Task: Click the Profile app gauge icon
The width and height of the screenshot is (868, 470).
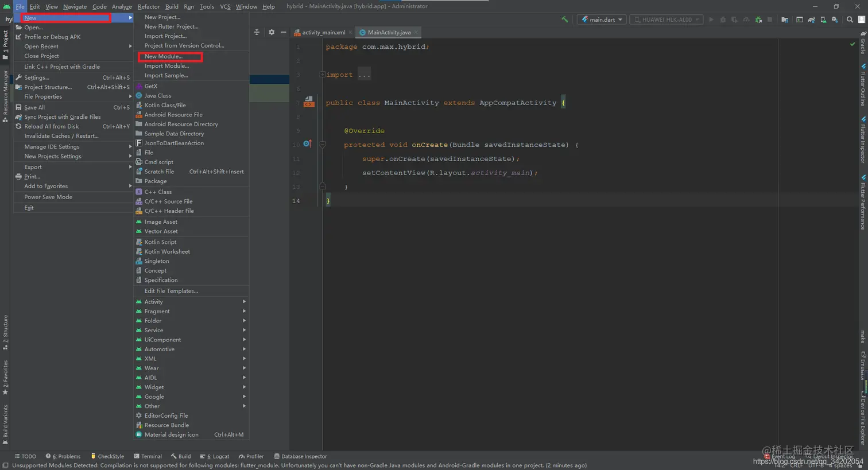Action: click(x=746, y=20)
